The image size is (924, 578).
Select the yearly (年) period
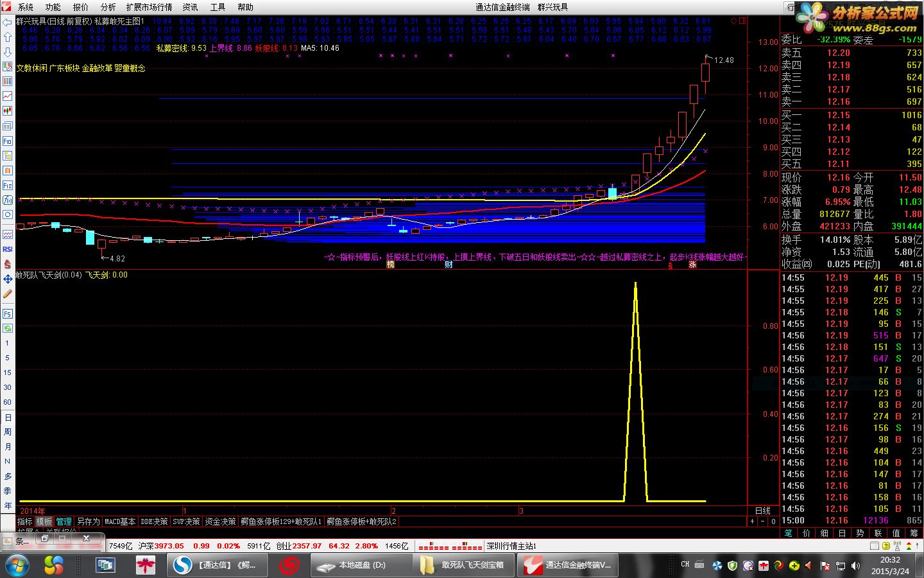8,505
